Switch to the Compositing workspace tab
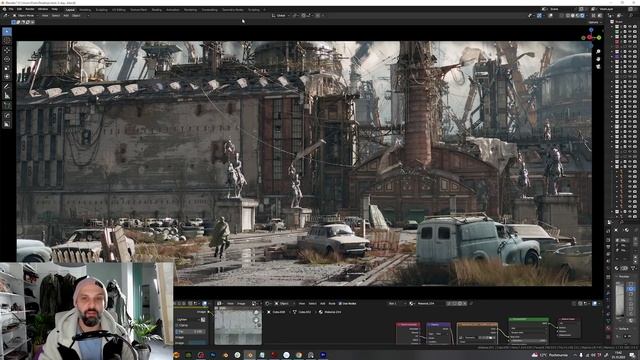The height and width of the screenshot is (360, 640). point(209,9)
